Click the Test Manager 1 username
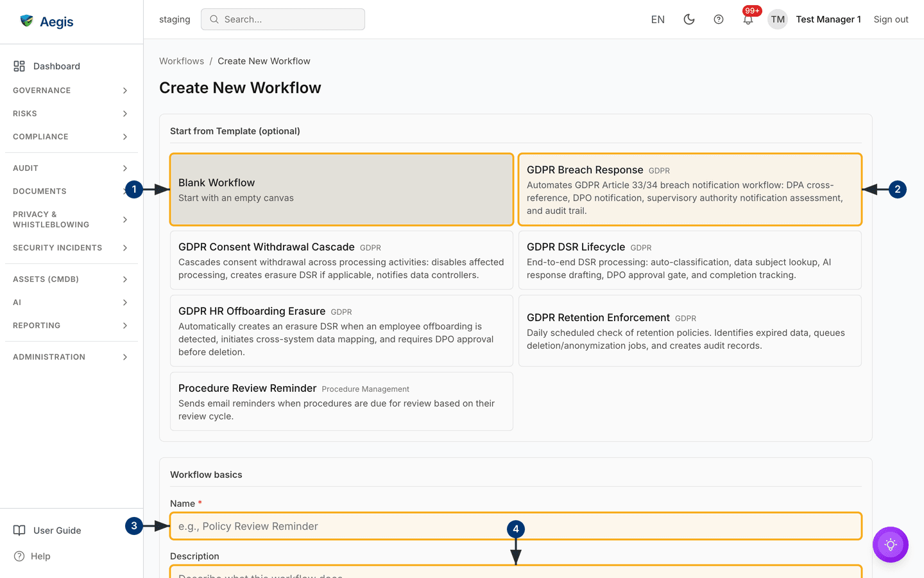Image resolution: width=924 pixels, height=578 pixels. coord(828,19)
